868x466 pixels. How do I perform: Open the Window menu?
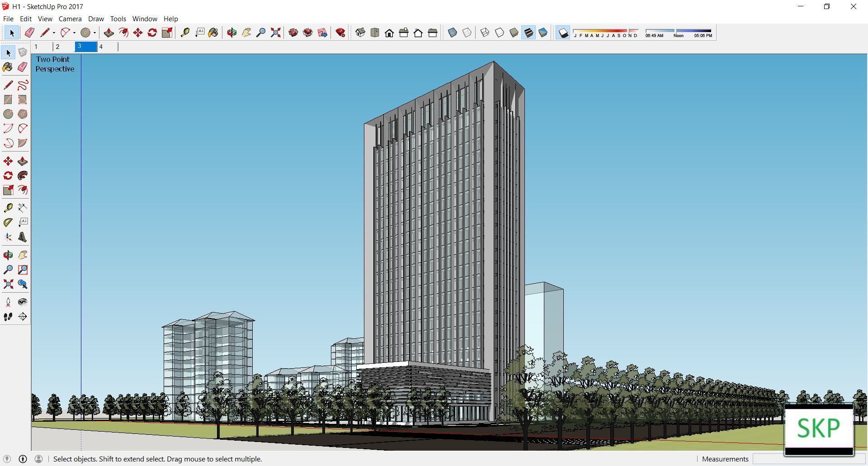145,19
